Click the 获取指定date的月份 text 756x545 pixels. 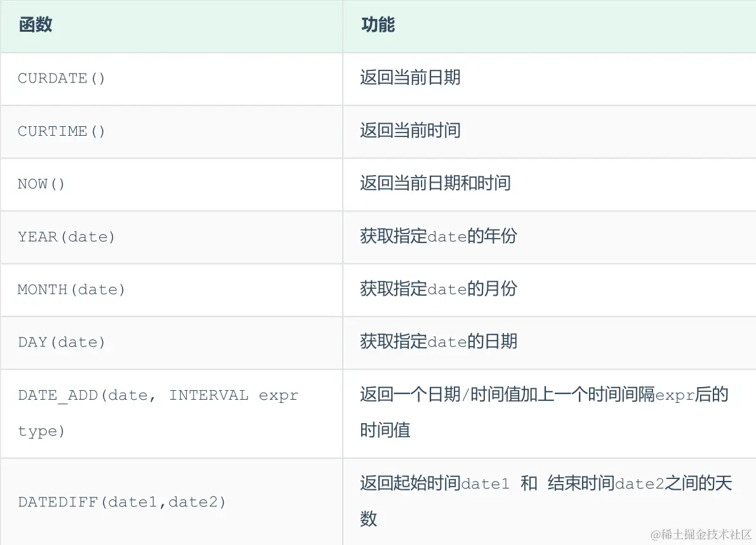pos(439,289)
